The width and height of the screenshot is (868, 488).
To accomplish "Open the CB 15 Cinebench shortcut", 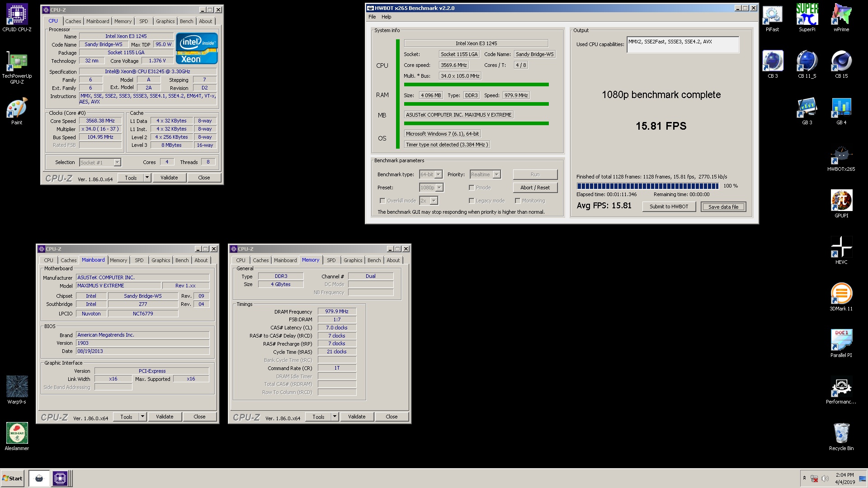I will pyautogui.click(x=841, y=65).
